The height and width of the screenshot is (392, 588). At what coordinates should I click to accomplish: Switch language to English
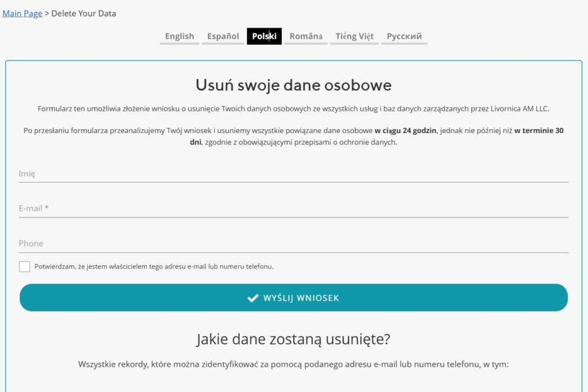tap(179, 36)
